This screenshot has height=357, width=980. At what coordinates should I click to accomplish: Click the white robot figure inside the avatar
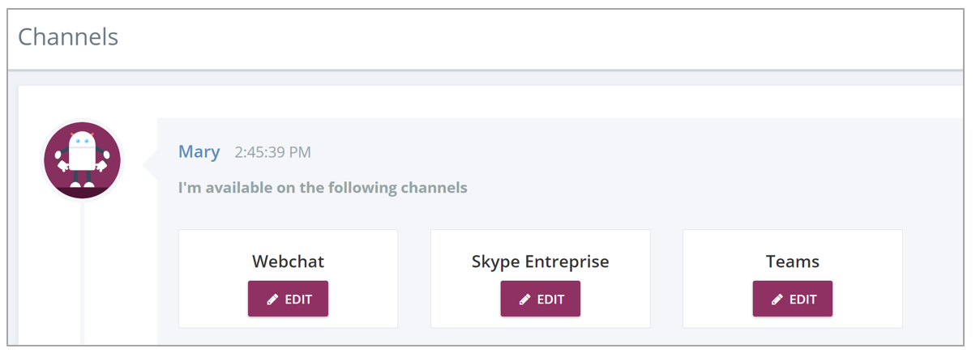click(x=82, y=159)
